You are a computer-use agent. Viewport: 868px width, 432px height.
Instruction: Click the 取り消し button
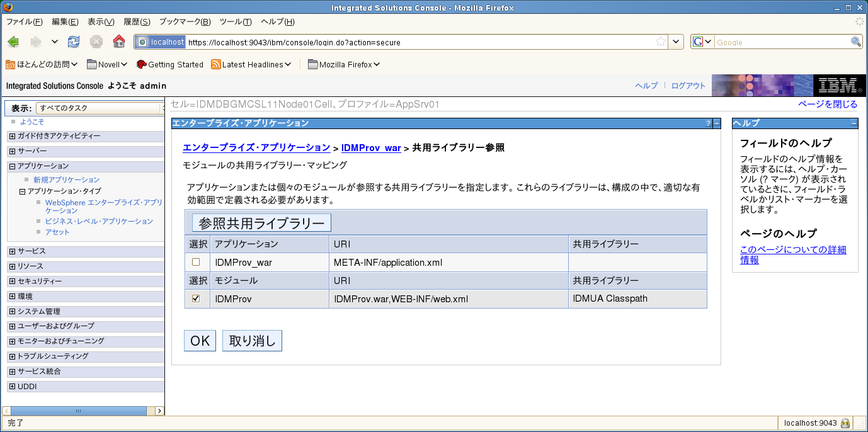pos(252,341)
